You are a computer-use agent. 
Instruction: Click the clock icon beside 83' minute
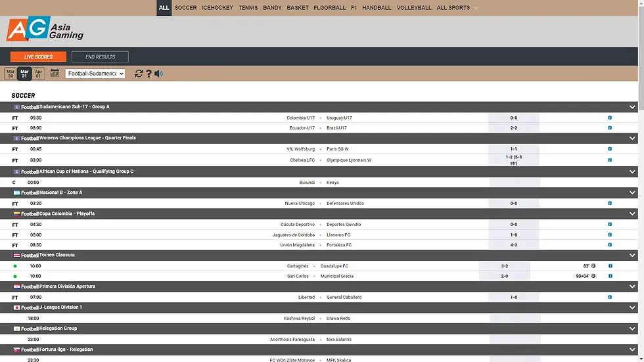pos(593,266)
